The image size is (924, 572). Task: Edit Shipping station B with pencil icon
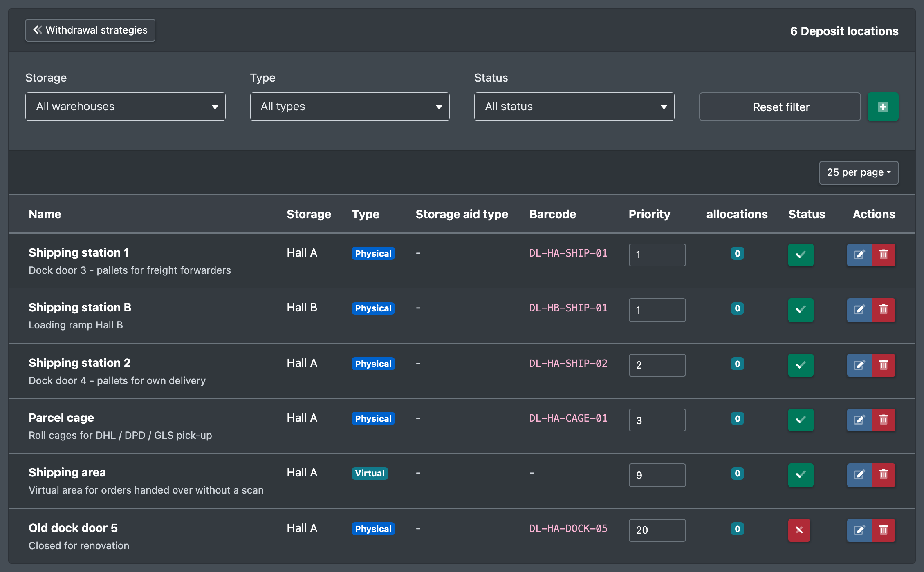click(859, 310)
